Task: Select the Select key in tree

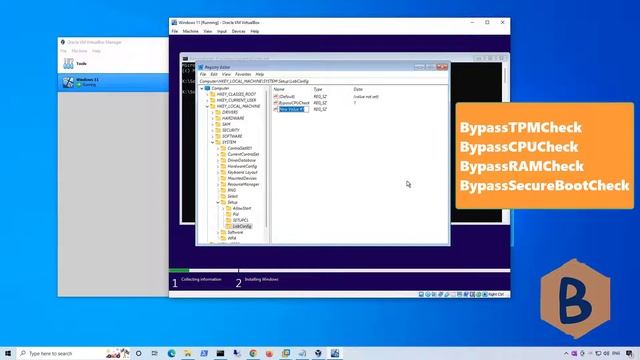Action: tap(232, 196)
